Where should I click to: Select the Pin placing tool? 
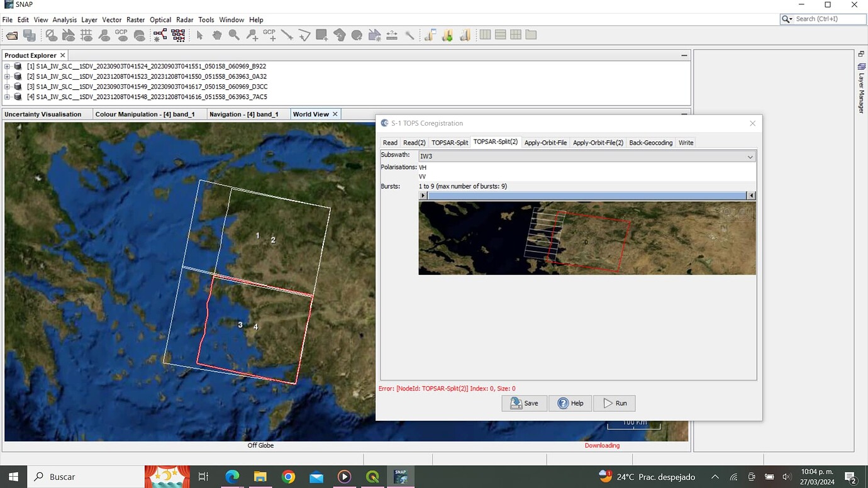(252, 35)
